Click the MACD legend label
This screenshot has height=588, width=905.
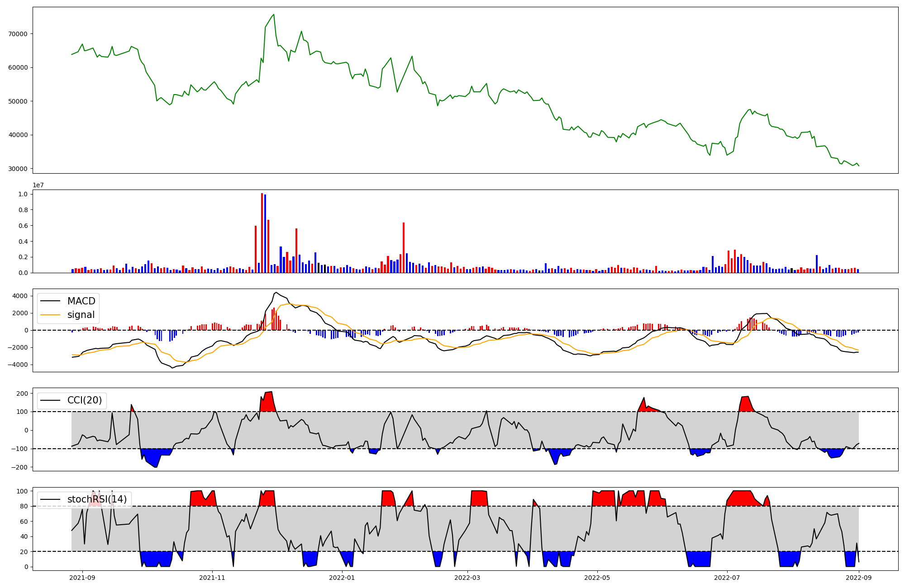81,301
